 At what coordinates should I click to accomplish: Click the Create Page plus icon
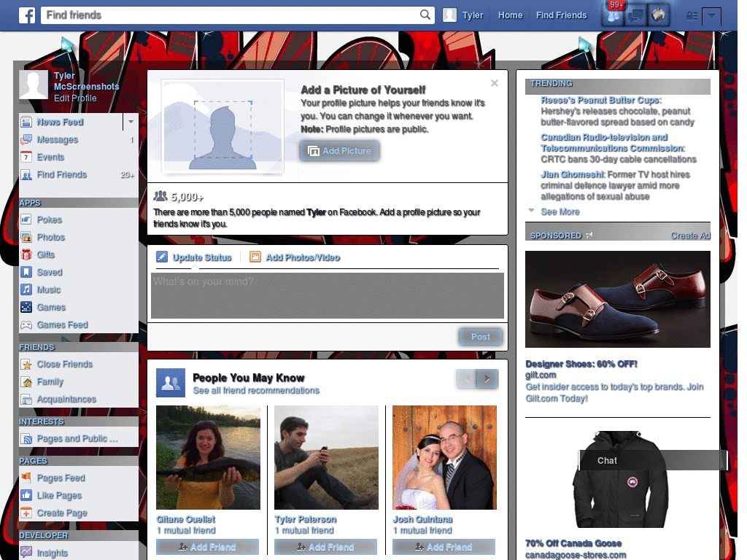[26, 513]
